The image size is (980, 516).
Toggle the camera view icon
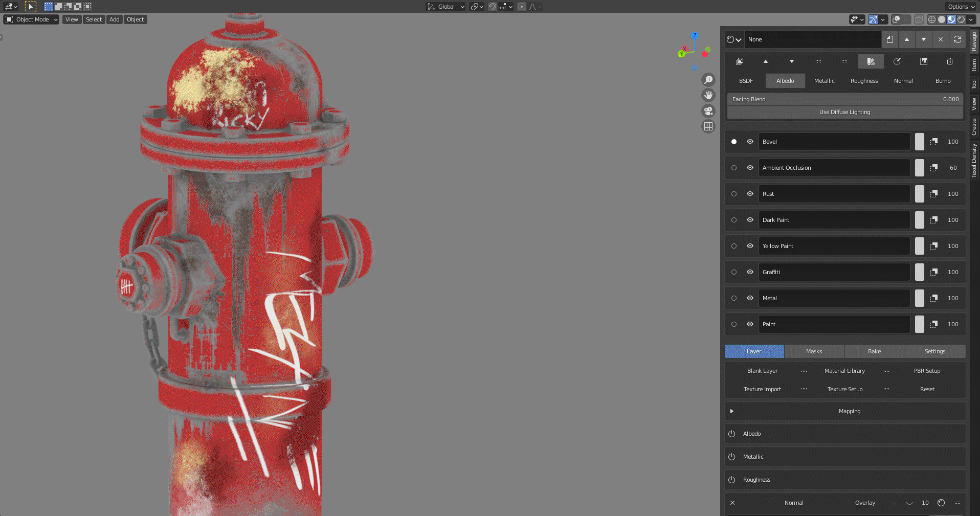click(708, 111)
